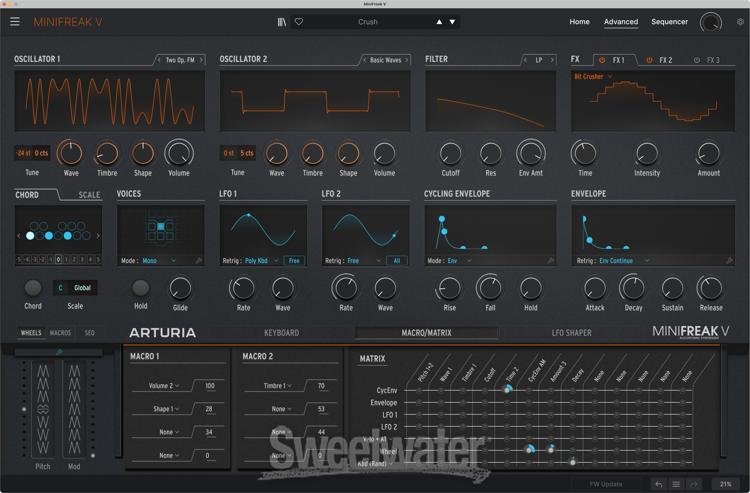The image size is (750, 493).
Task: Shift chord selection left with arrow
Action: pos(19,236)
